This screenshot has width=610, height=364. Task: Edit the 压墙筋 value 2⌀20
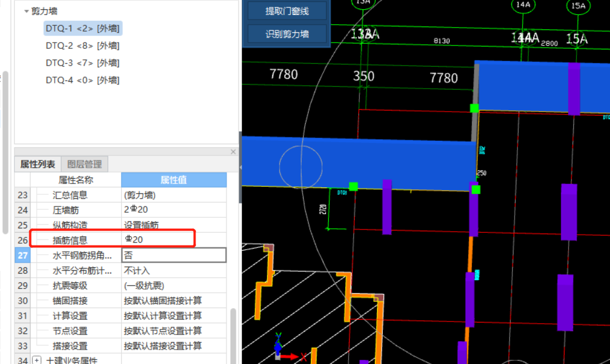[174, 210]
